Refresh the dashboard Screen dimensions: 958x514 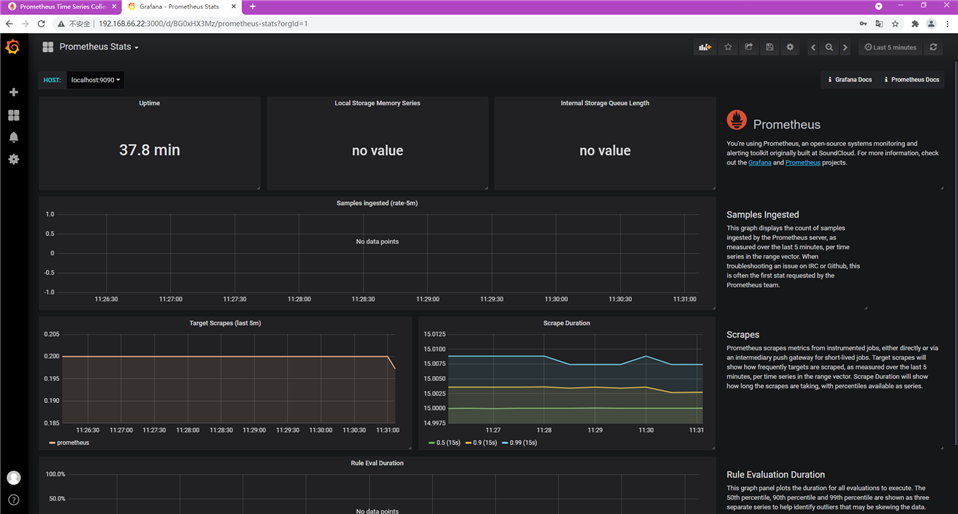click(x=933, y=47)
